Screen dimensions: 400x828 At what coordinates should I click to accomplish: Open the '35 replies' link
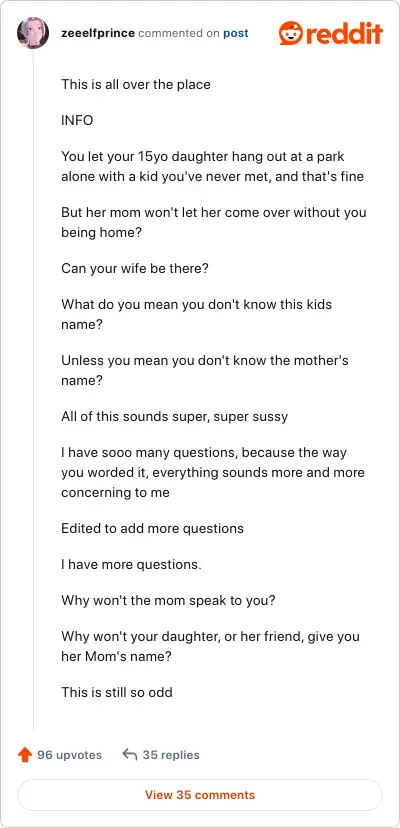171,755
